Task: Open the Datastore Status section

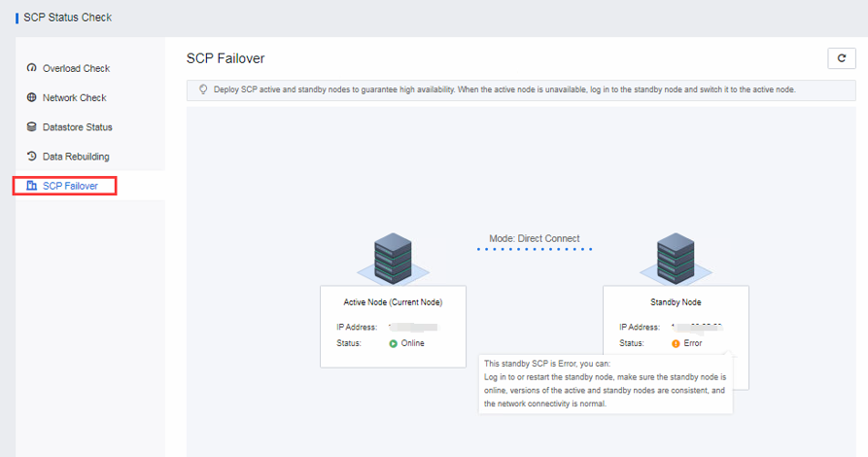Action: tap(77, 126)
